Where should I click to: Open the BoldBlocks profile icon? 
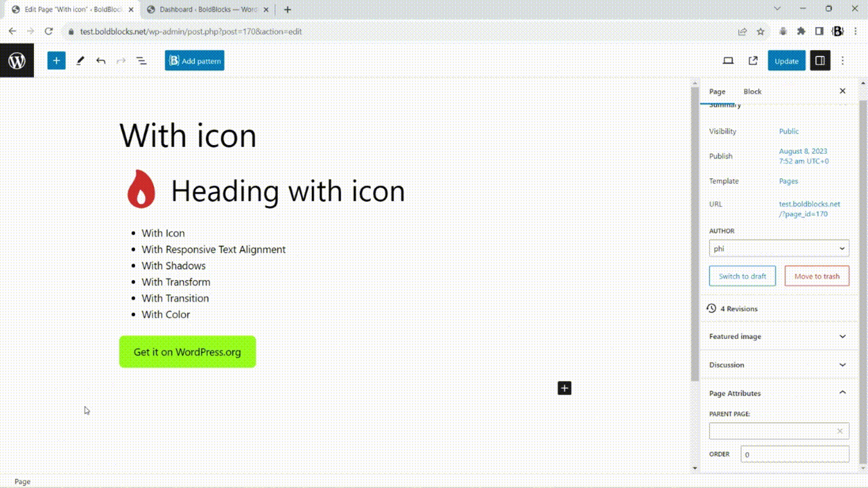point(838,31)
